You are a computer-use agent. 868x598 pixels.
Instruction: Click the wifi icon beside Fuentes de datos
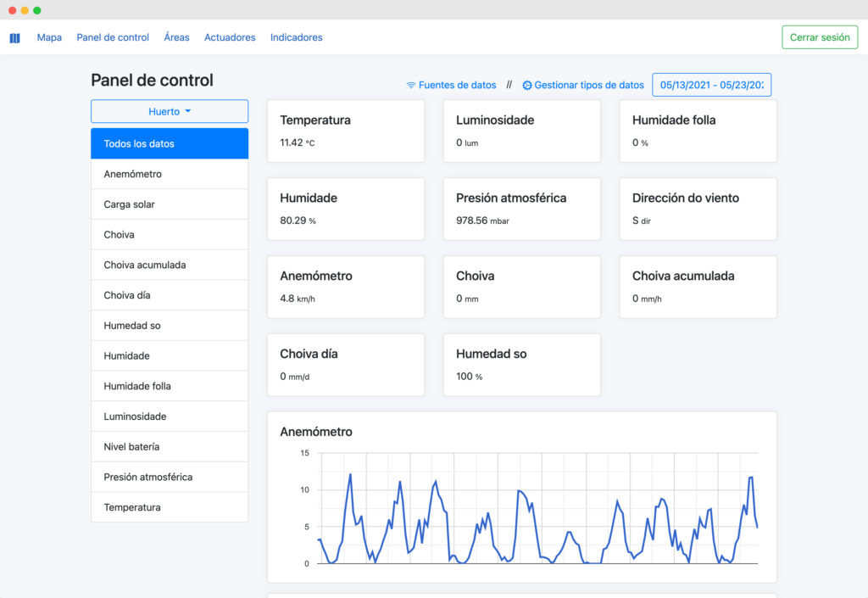411,86
